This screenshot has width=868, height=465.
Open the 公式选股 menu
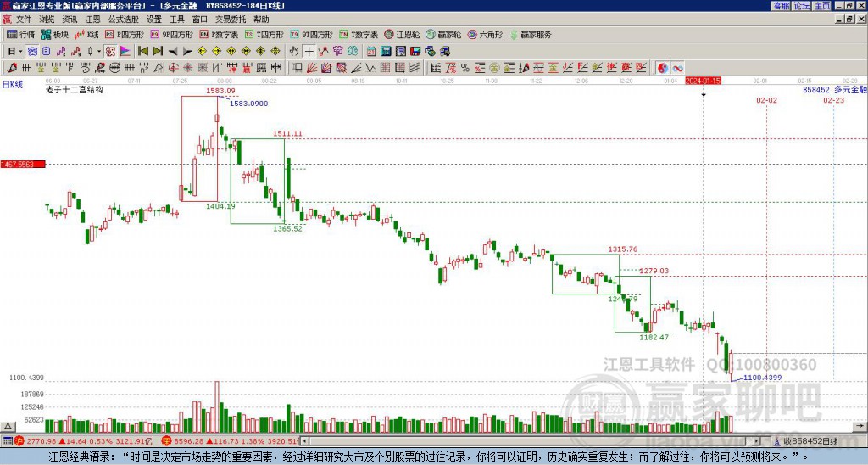pos(124,20)
